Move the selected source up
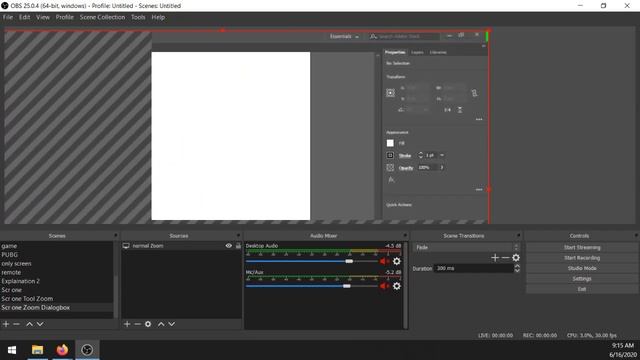 point(161,324)
